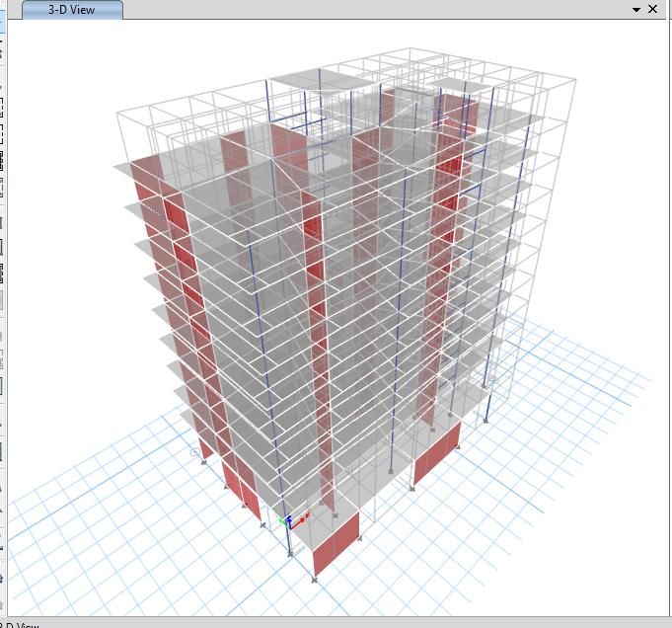Screen dimensions: 672x628
Task: Open the window list dropdown arrow
Action: 636,10
